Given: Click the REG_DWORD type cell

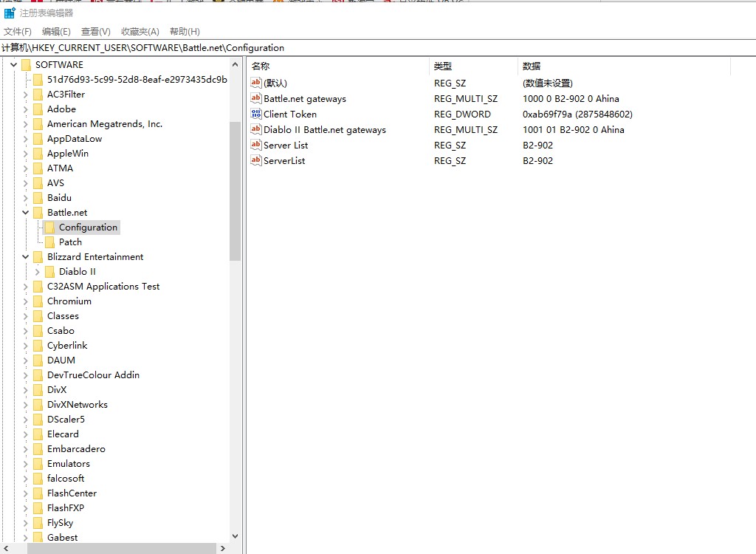Looking at the screenshot, I should 462,114.
